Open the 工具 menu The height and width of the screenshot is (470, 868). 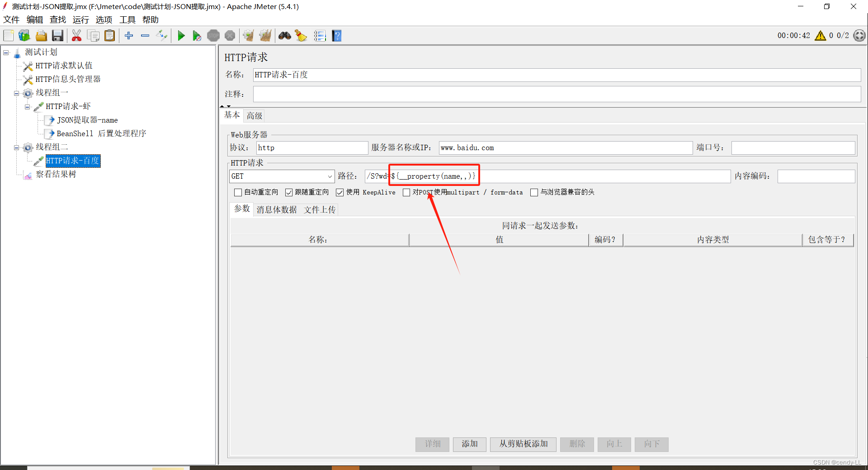coord(127,20)
